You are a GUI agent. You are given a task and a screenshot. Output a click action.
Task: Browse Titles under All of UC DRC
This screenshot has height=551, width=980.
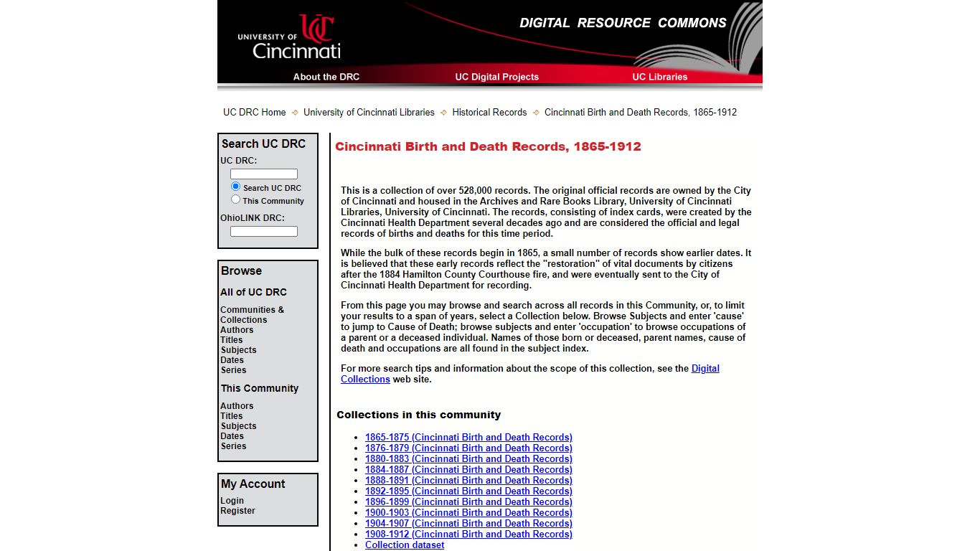click(x=232, y=340)
